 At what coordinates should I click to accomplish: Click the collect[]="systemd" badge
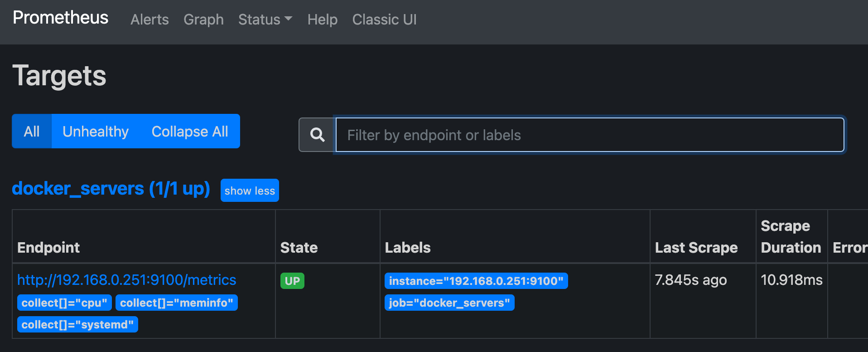click(77, 324)
